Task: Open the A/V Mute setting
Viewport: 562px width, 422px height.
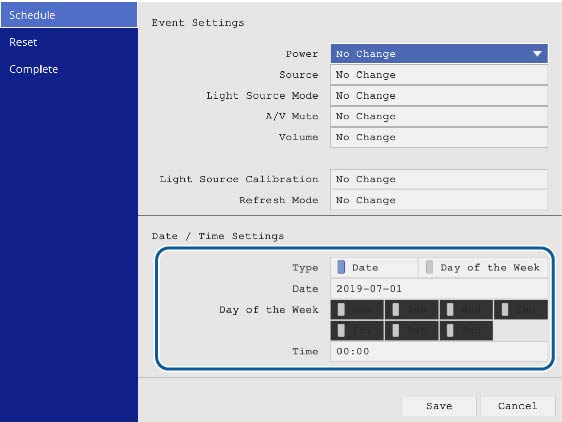Action: click(x=439, y=117)
